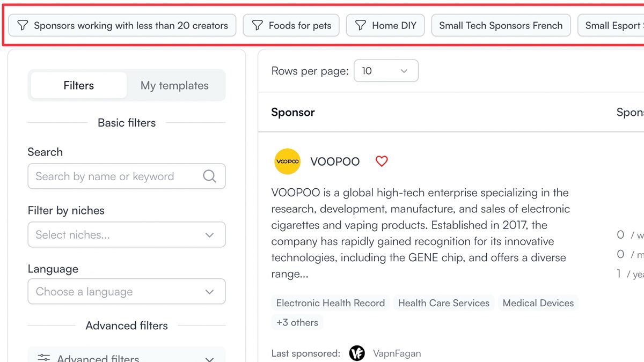
Task: Open the VapnFagan creator link
Action: point(397,353)
